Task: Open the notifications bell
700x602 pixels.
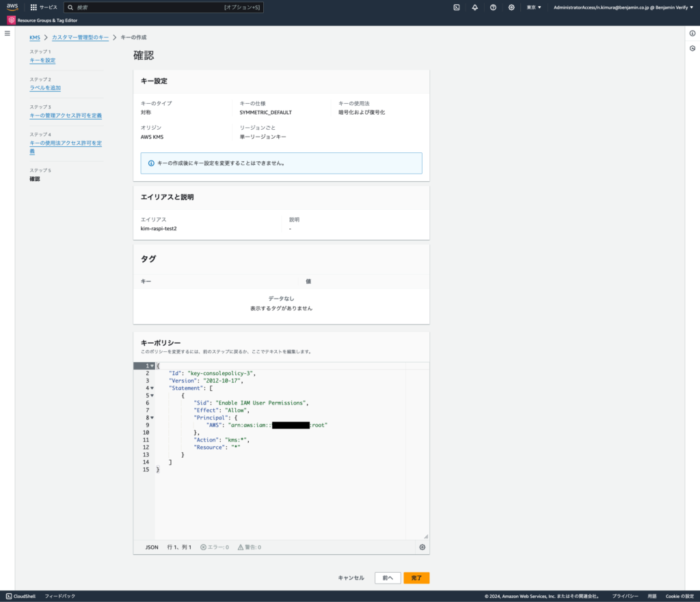Action: pos(474,7)
